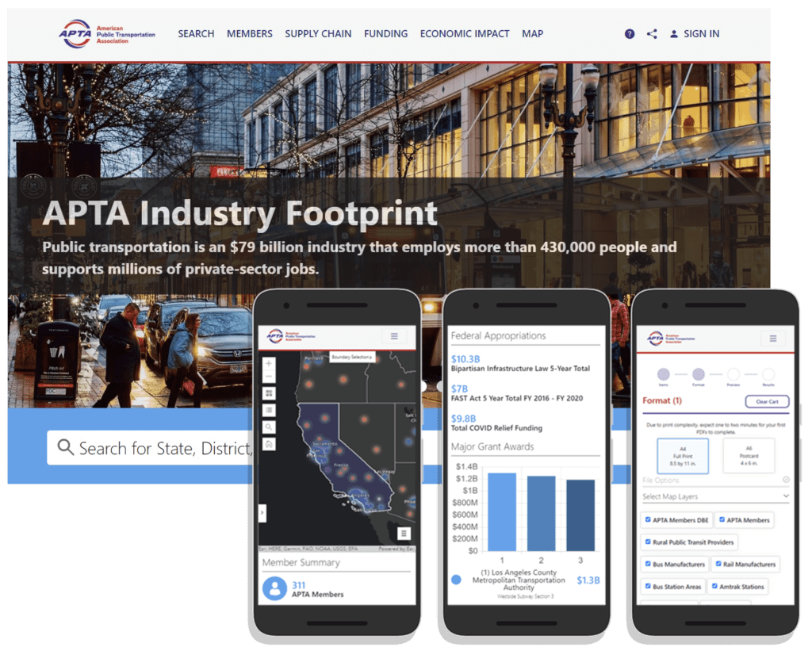Screen dimensions: 812x647
Task: Toggle APTA Members layer checkbox
Action: click(x=722, y=519)
